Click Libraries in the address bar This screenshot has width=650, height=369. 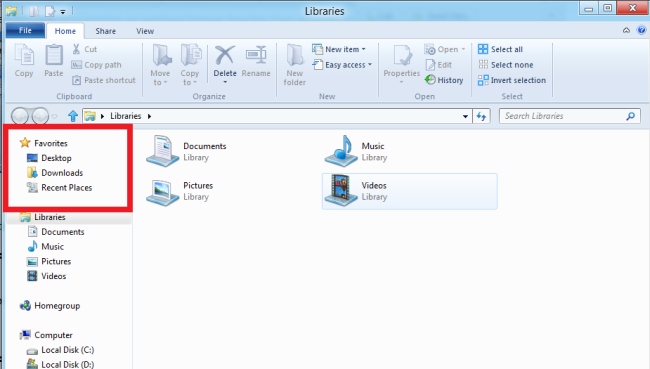click(x=126, y=116)
